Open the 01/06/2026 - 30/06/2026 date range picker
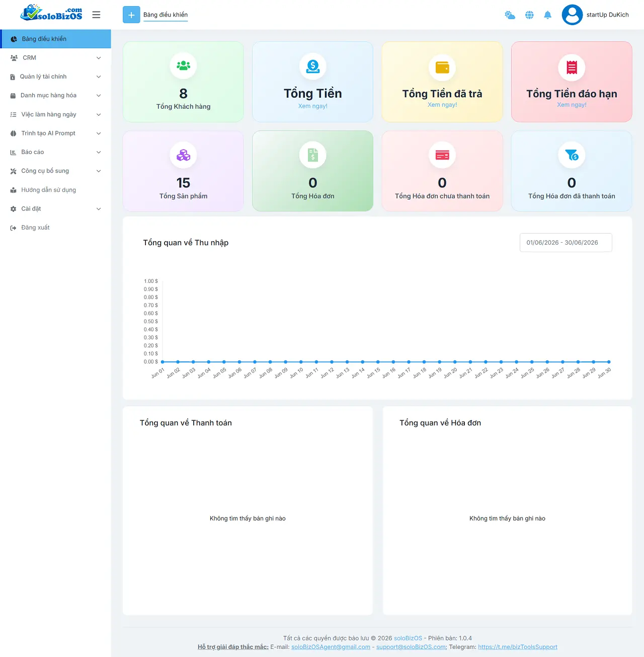The height and width of the screenshot is (657, 644). coord(566,243)
